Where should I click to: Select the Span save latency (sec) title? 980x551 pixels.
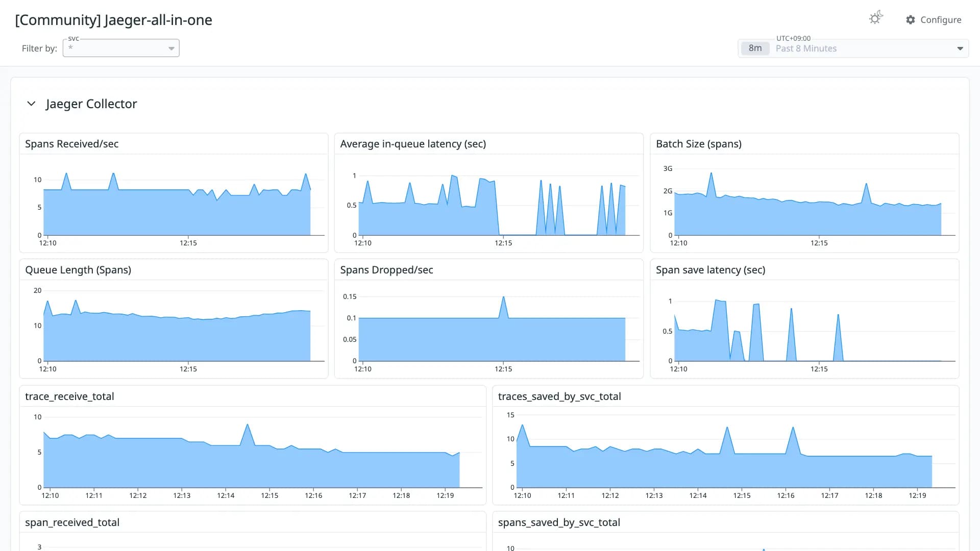pos(710,270)
